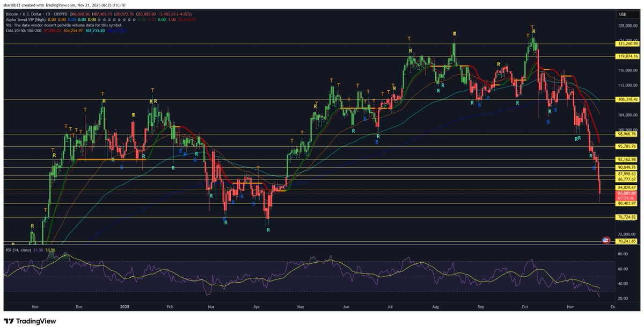Click the 72,000.00 price axis tick
Screen dimensions: 644x331
(627, 235)
